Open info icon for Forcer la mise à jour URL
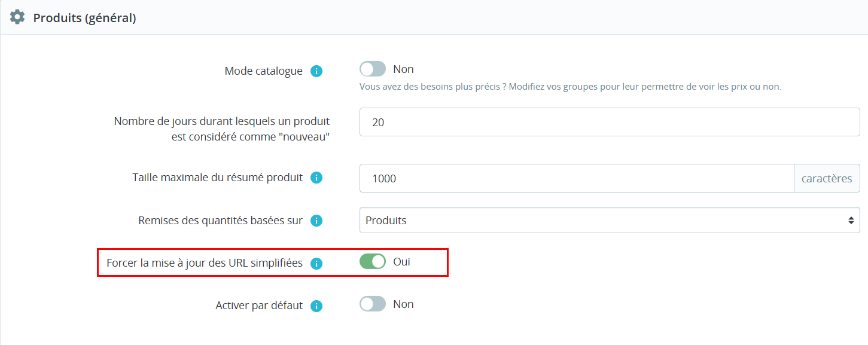This screenshot has width=868, height=345. [x=316, y=263]
